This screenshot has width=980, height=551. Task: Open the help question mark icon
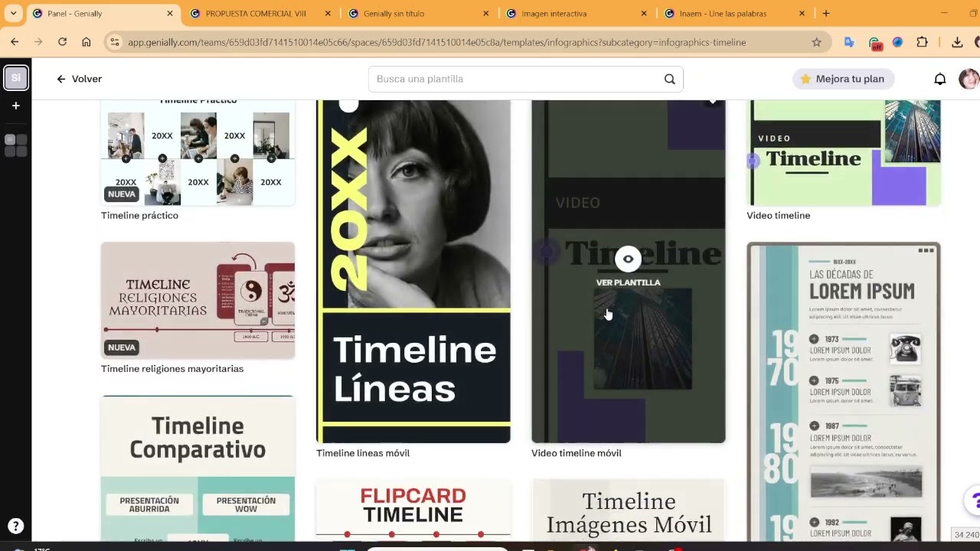coord(15,526)
